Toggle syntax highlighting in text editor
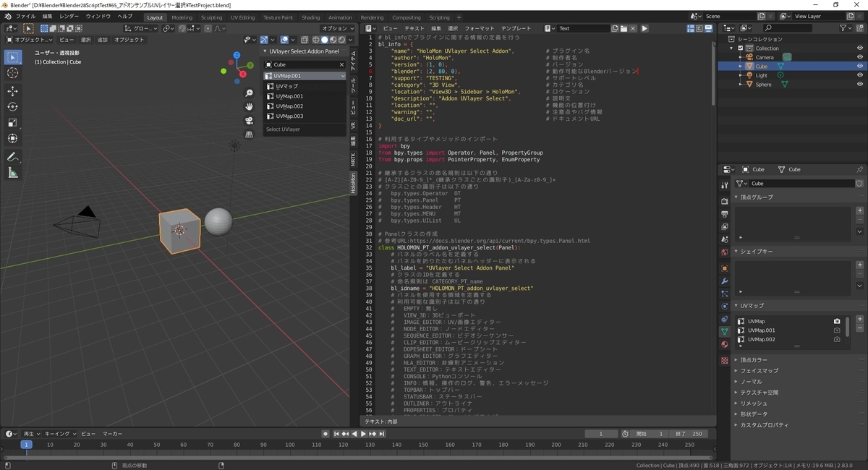 [709, 28]
